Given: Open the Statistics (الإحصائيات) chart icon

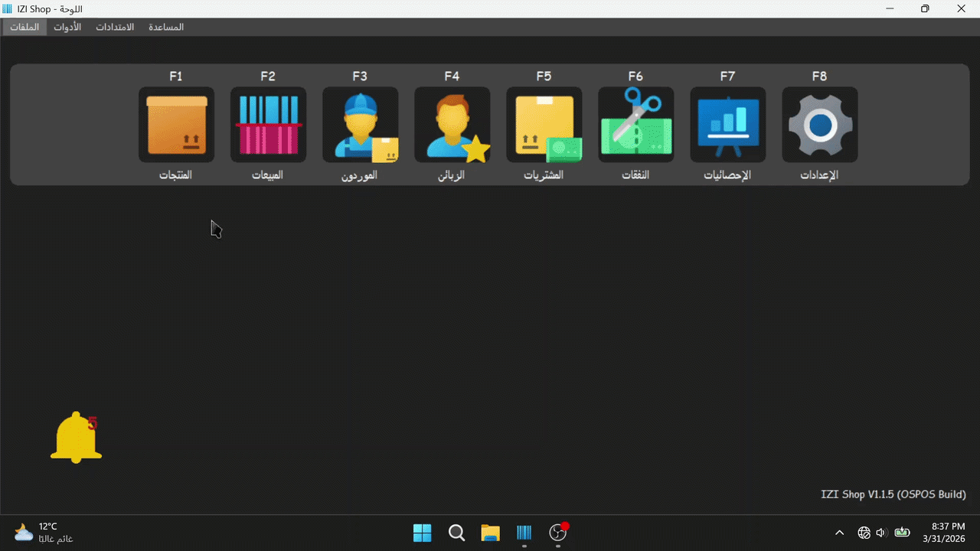Looking at the screenshot, I should 728,125.
